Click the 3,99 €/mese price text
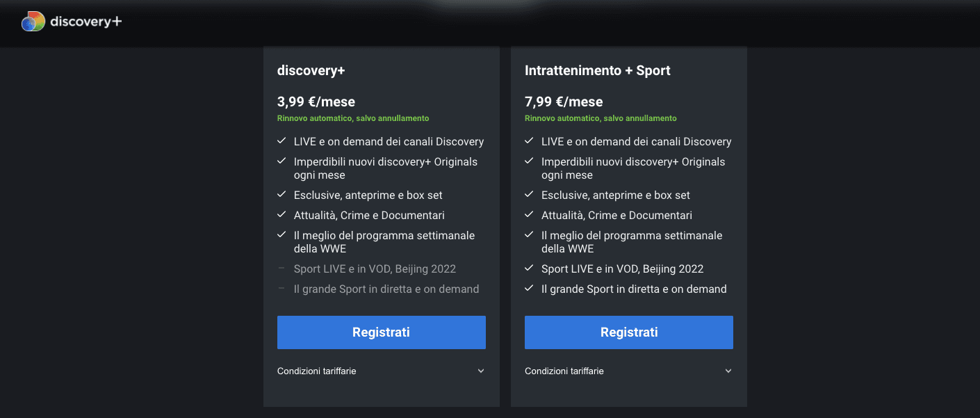The image size is (980, 418). 316,102
